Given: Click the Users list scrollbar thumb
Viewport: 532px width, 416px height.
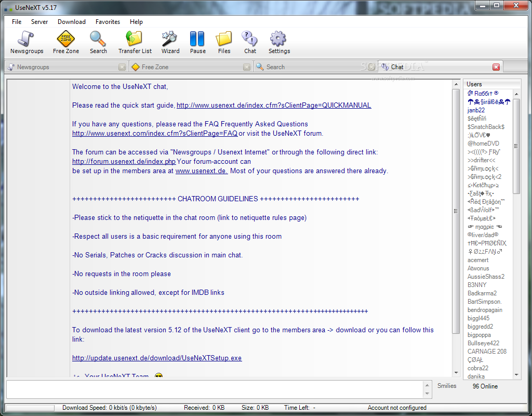Looking at the screenshot, I should 516,146.
